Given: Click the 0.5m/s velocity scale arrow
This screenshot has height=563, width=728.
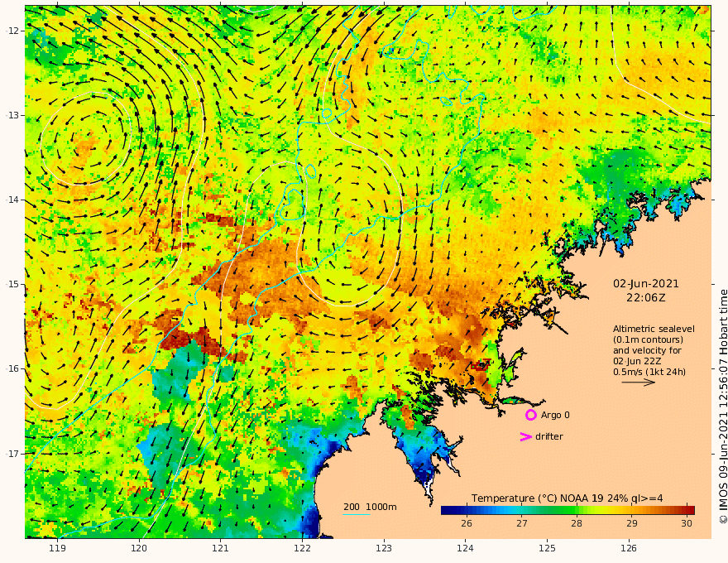Looking at the screenshot, I should click(638, 383).
